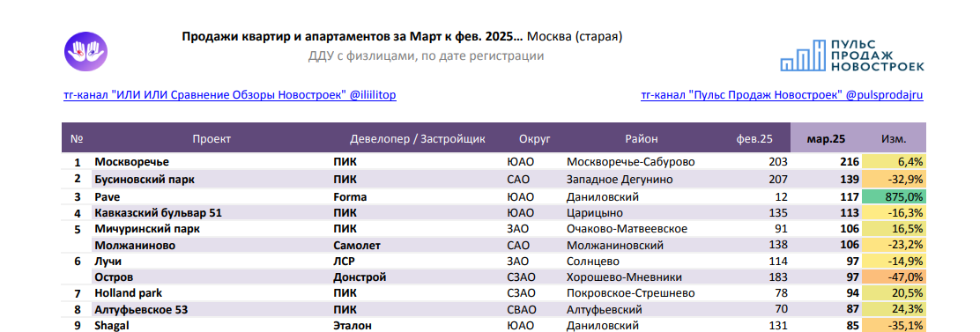Click the Район column header
The image size is (980, 332).
642,138
